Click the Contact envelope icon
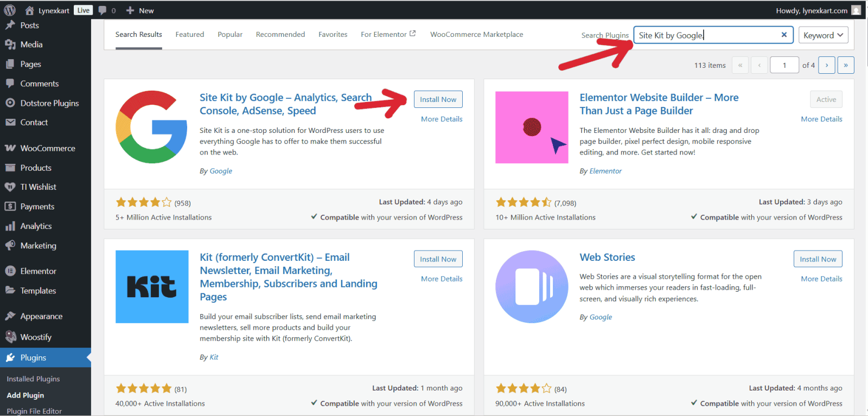The image size is (868, 416). point(10,123)
